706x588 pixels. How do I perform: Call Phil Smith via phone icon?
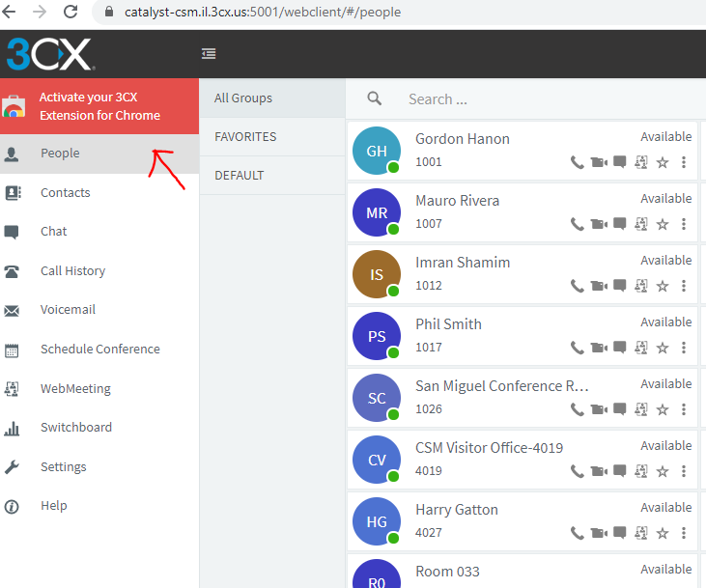pyautogui.click(x=577, y=348)
